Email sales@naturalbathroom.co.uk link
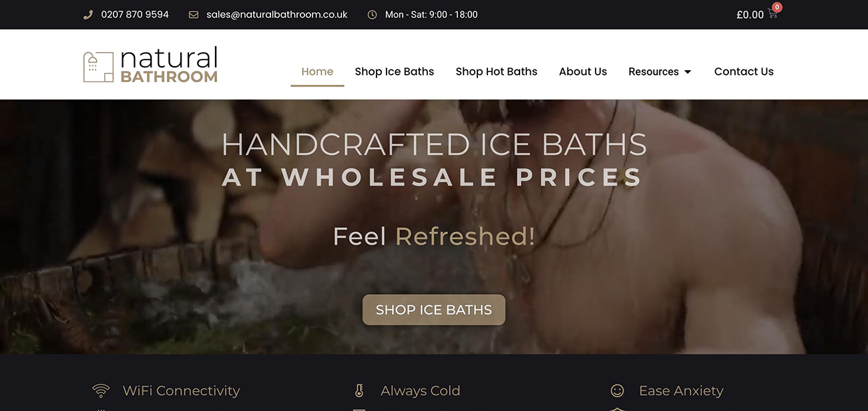 tap(277, 15)
